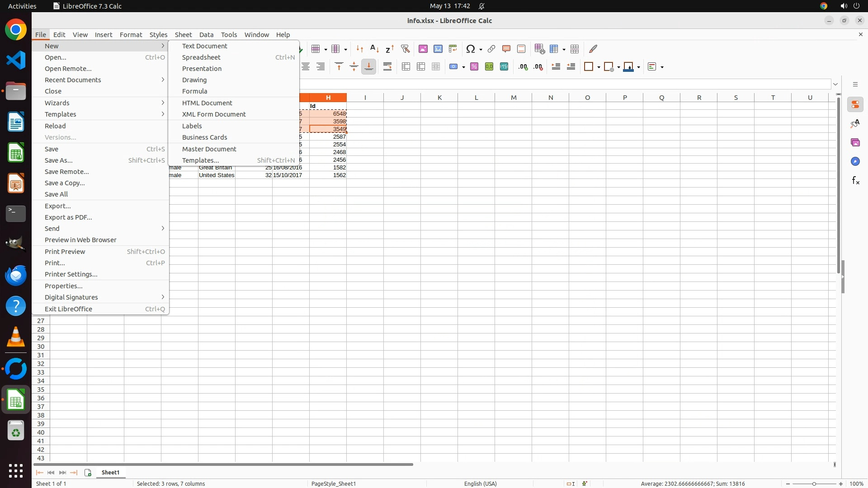
Task: Open Special Character dropdown arrow
Action: (481, 49)
